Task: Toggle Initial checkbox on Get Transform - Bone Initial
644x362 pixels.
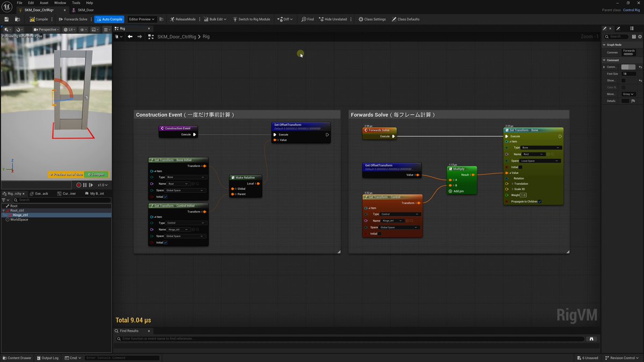Action: click(x=165, y=197)
